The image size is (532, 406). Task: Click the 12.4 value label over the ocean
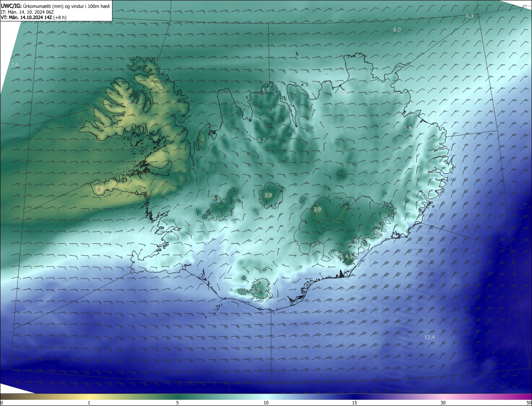tap(429, 337)
